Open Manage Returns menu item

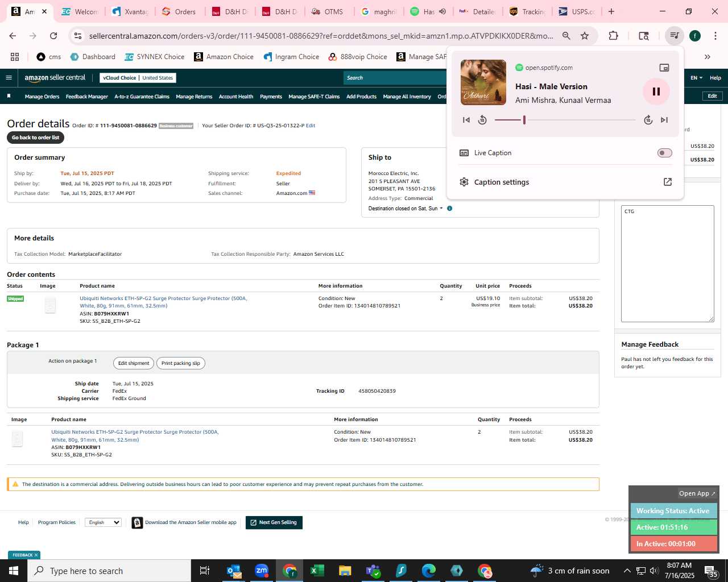pos(194,97)
